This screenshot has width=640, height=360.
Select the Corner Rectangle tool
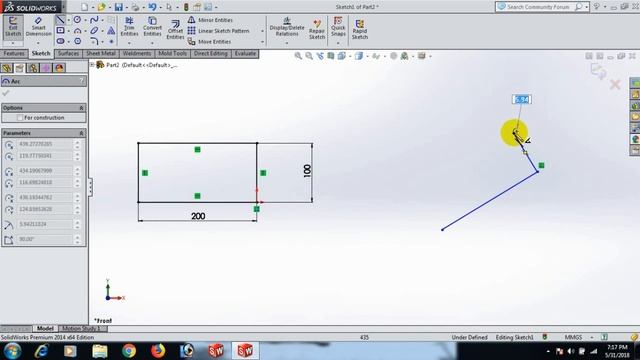[x=60, y=31]
